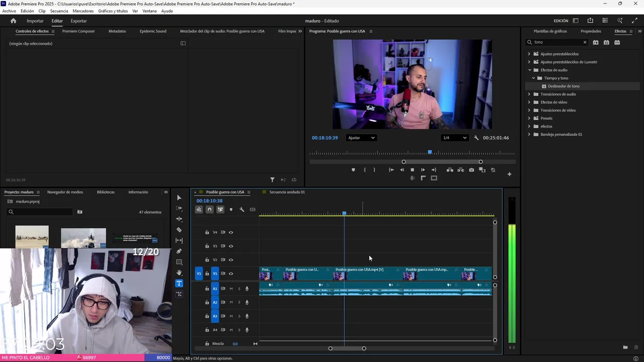Switch to Secuencia anidada 01 tab

287,192
